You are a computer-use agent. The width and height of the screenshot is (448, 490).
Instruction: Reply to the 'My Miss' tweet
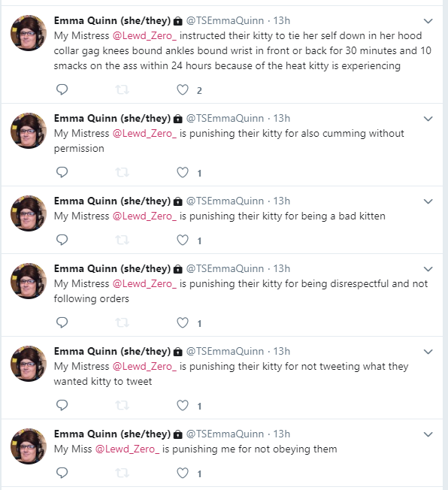click(x=62, y=473)
